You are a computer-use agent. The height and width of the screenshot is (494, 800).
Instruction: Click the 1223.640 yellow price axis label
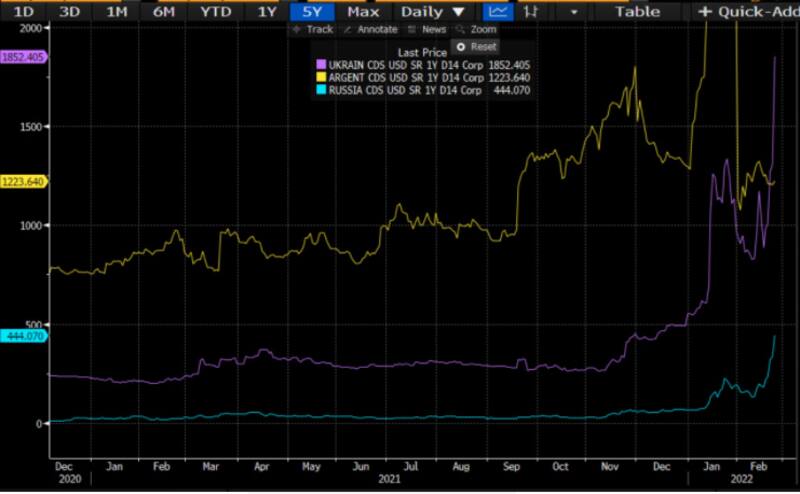pos(24,182)
